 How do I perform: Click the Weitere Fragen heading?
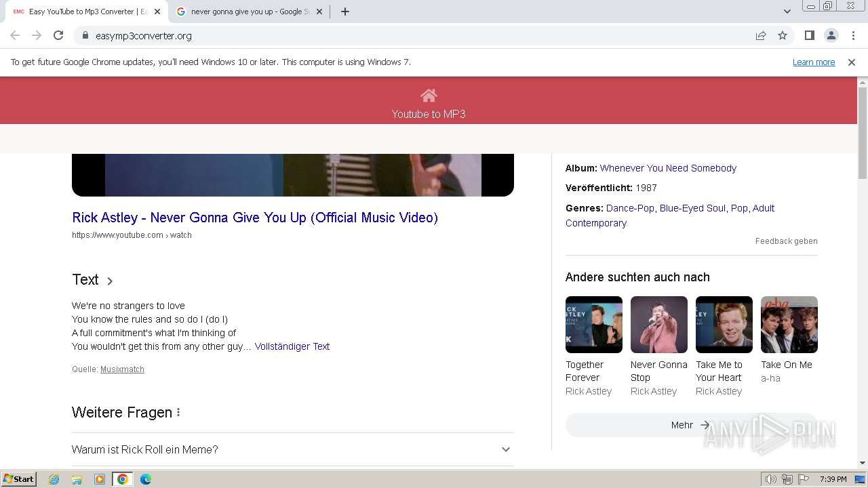pyautogui.click(x=122, y=412)
